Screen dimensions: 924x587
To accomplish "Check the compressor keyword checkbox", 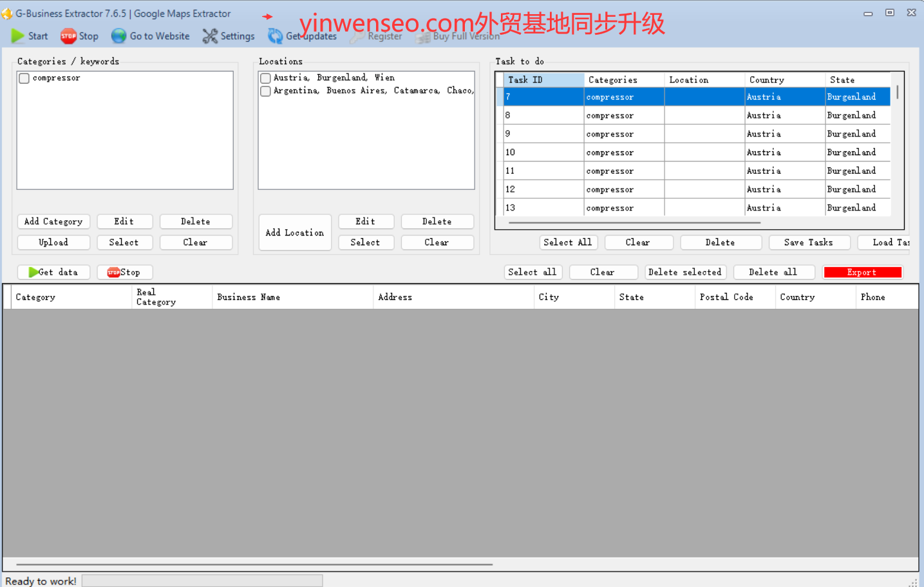I will (x=24, y=79).
